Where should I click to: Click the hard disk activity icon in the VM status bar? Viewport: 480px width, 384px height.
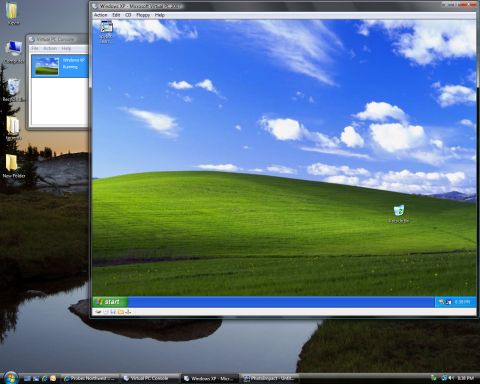tap(98, 312)
